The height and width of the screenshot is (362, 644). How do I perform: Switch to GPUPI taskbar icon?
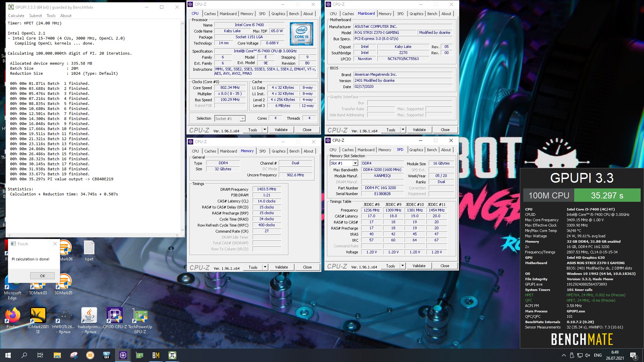[x=172, y=355]
